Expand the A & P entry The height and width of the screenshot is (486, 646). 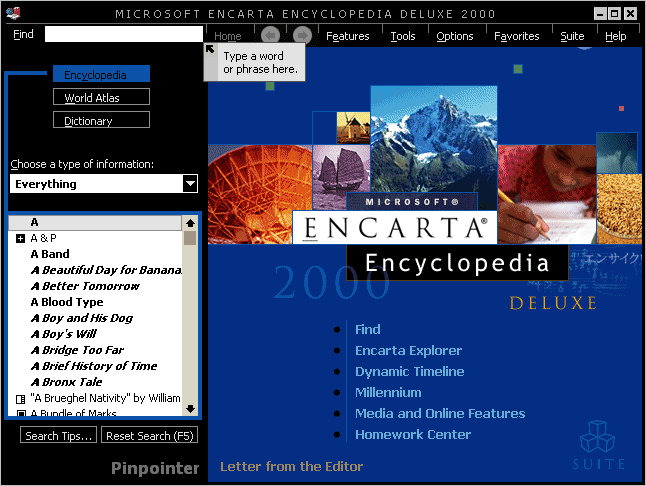coord(20,238)
